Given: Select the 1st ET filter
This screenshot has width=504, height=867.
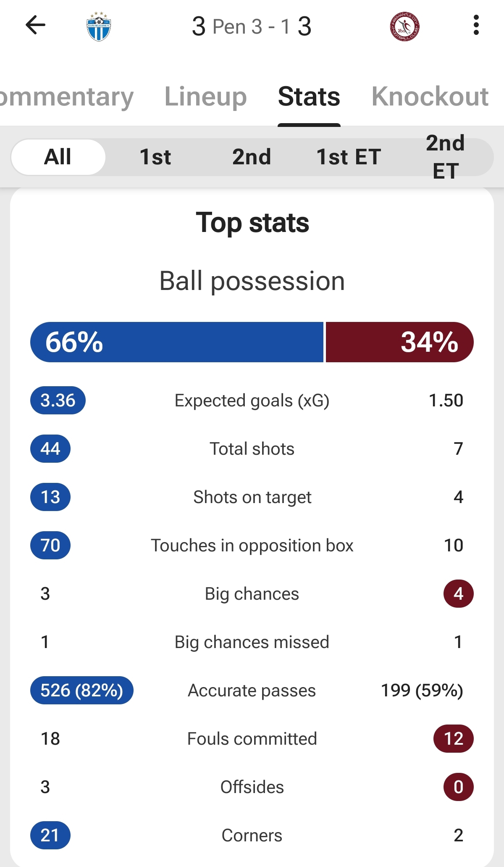Looking at the screenshot, I should [349, 157].
